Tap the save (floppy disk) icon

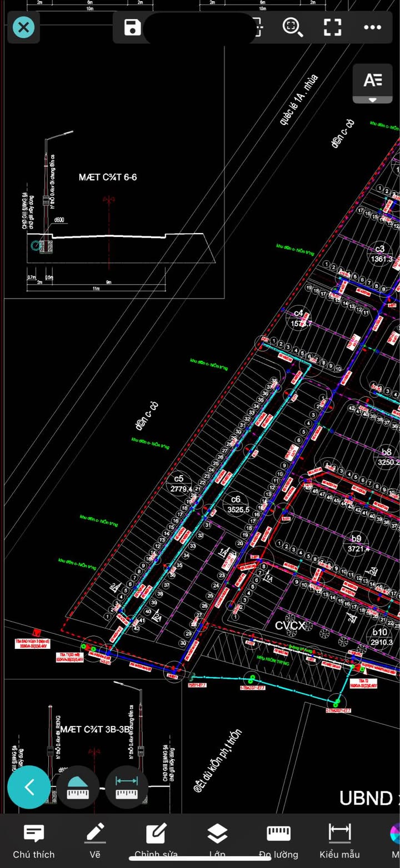coord(132,27)
